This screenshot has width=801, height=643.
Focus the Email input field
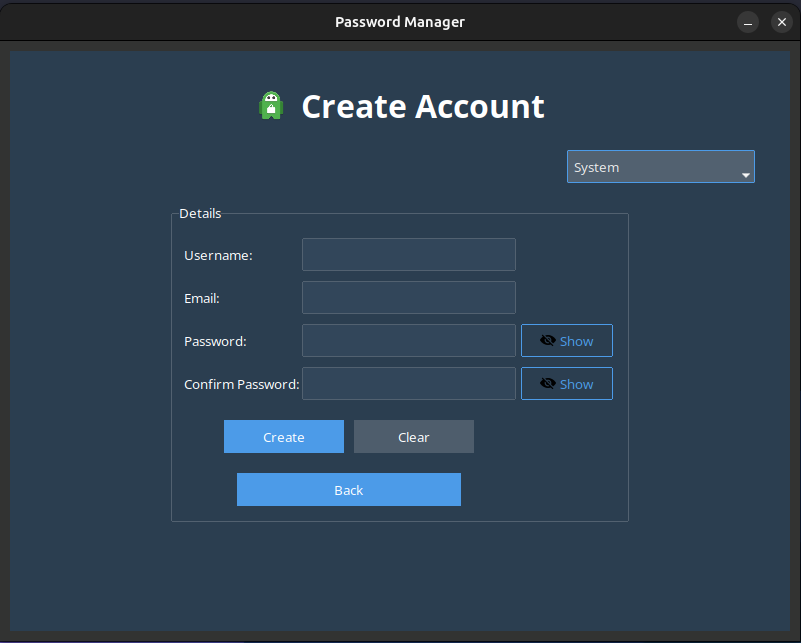(409, 298)
